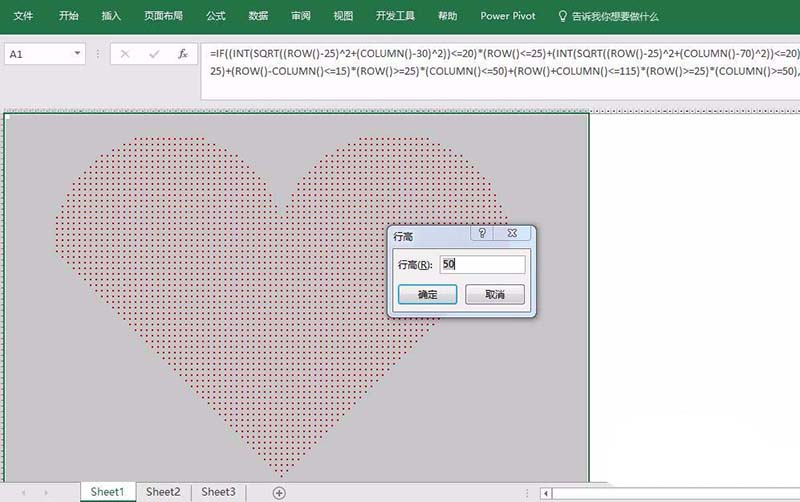Image resolution: width=800 pixels, height=502 pixels.
Task: Click the cancel entry X icon
Action: tap(125, 54)
